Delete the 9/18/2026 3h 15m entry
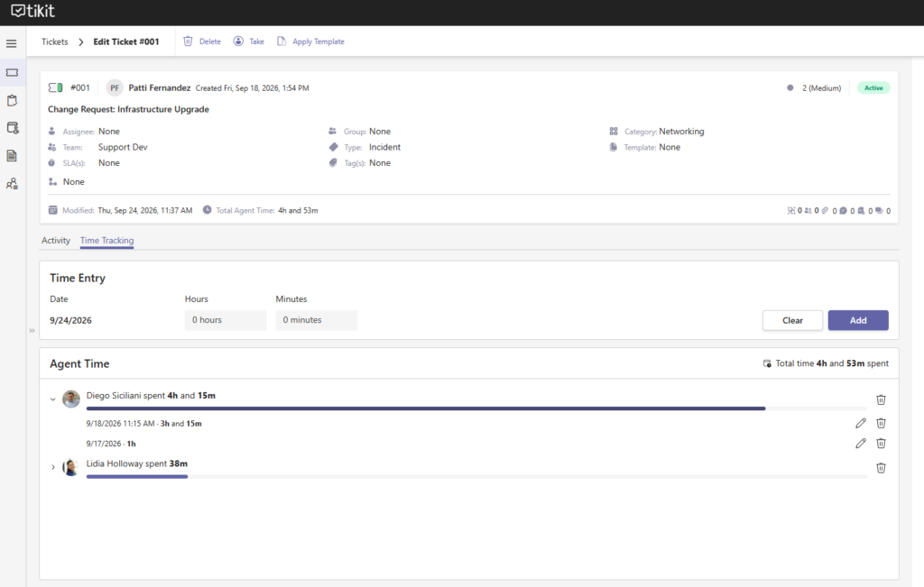The height and width of the screenshot is (587, 924). pos(881,423)
